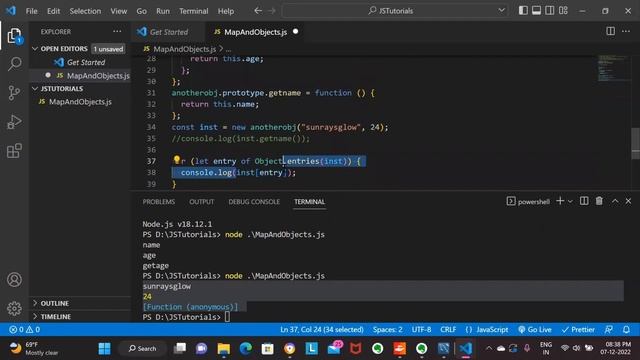Open the Help menu
Viewport: 640px width, 360px height.
pyautogui.click(x=226, y=11)
